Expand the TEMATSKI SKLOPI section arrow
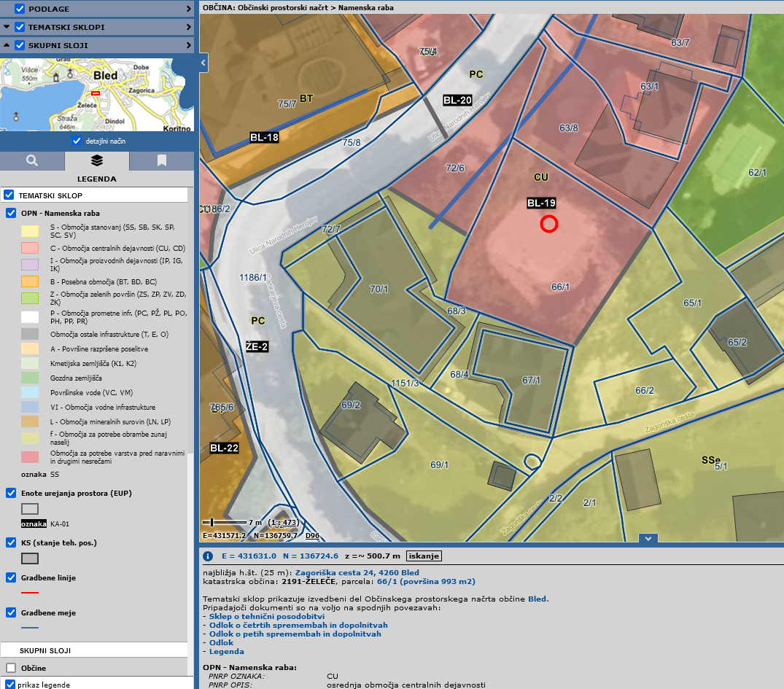Screen dimensions: 784x689 tap(7, 27)
